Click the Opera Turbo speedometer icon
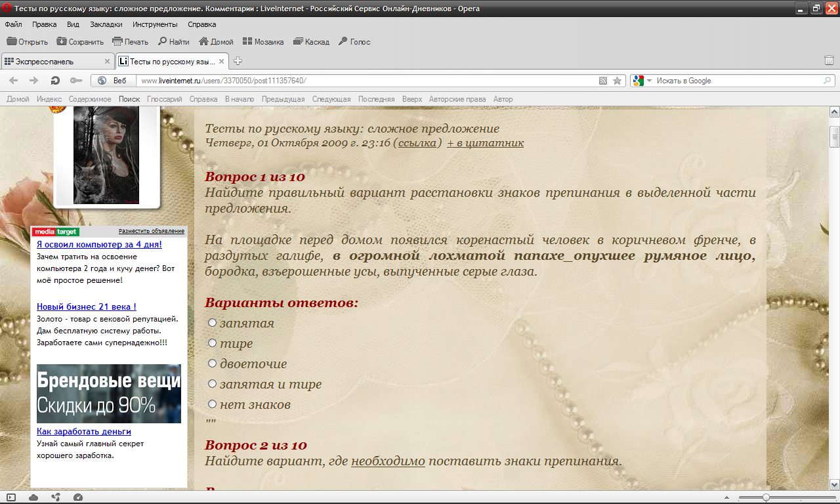The image size is (840, 504). [x=78, y=497]
